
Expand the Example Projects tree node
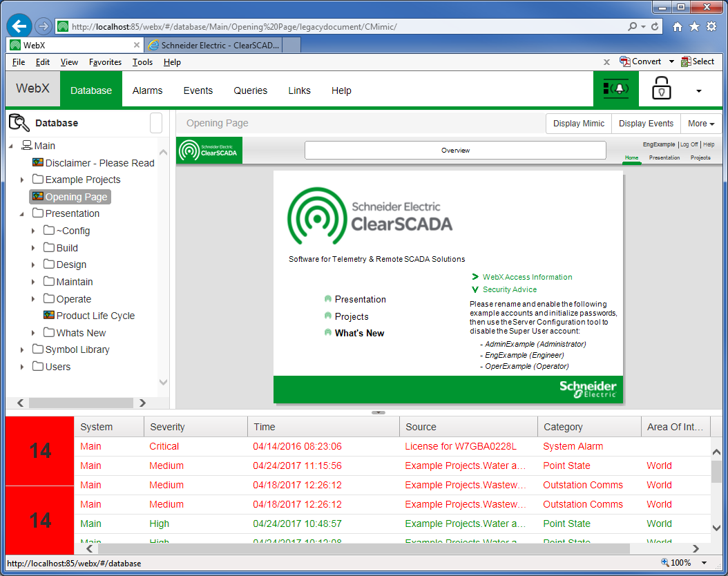21,180
